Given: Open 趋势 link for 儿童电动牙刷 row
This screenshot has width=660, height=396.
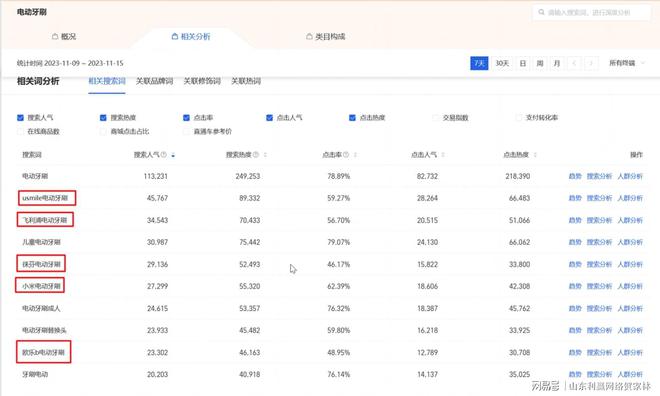Looking at the screenshot, I should tap(575, 242).
